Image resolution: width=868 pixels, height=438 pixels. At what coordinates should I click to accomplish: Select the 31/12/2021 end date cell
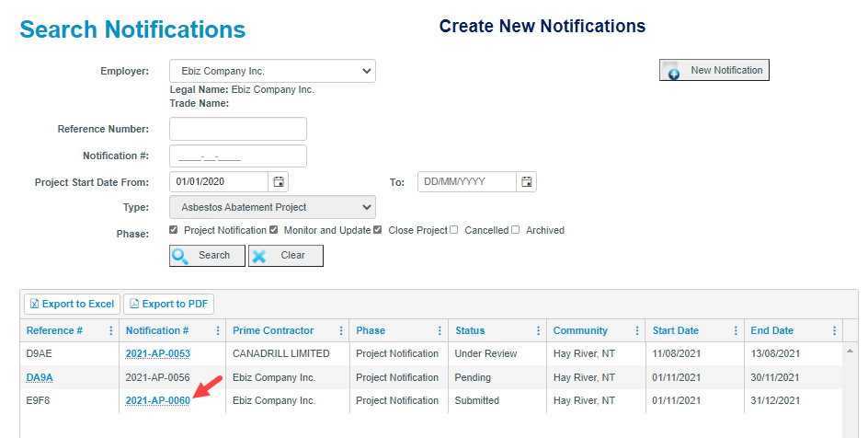coord(794,400)
